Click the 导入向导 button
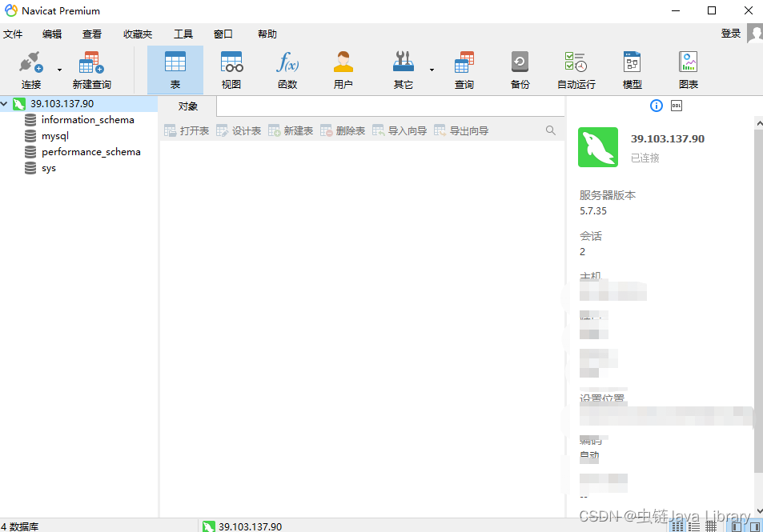Image resolution: width=763 pixels, height=532 pixels. coord(400,131)
